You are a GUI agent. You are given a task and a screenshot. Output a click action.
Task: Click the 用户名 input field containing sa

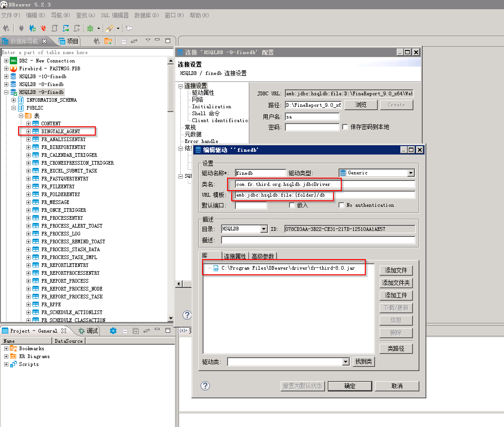coord(312,117)
